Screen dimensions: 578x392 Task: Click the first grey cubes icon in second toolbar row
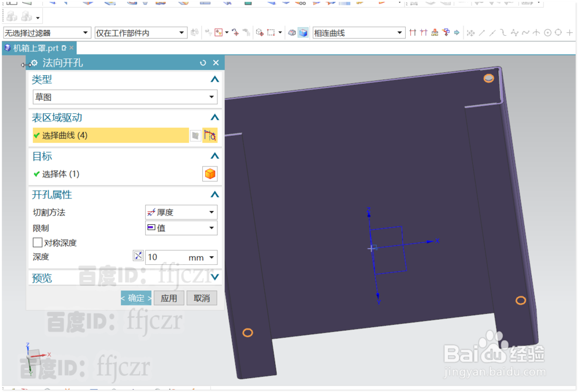click(x=12, y=16)
